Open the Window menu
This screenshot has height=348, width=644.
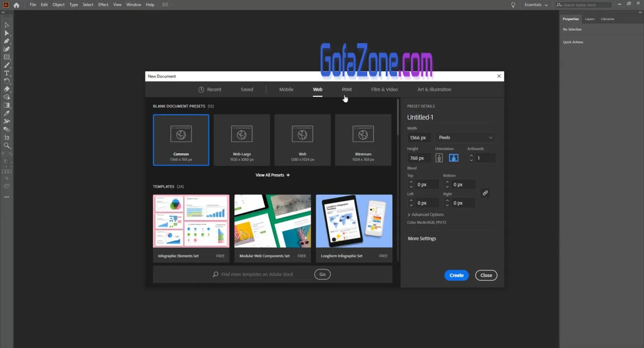pyautogui.click(x=134, y=5)
